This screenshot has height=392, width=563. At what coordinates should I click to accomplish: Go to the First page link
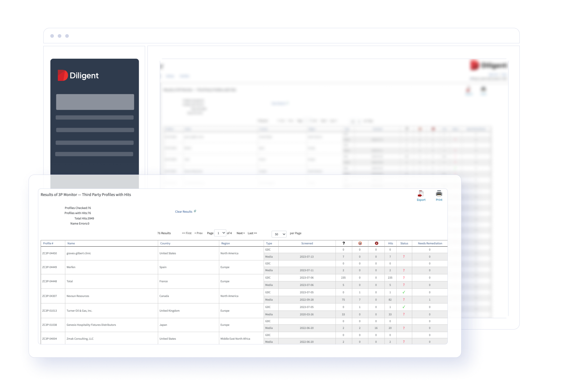(x=187, y=233)
